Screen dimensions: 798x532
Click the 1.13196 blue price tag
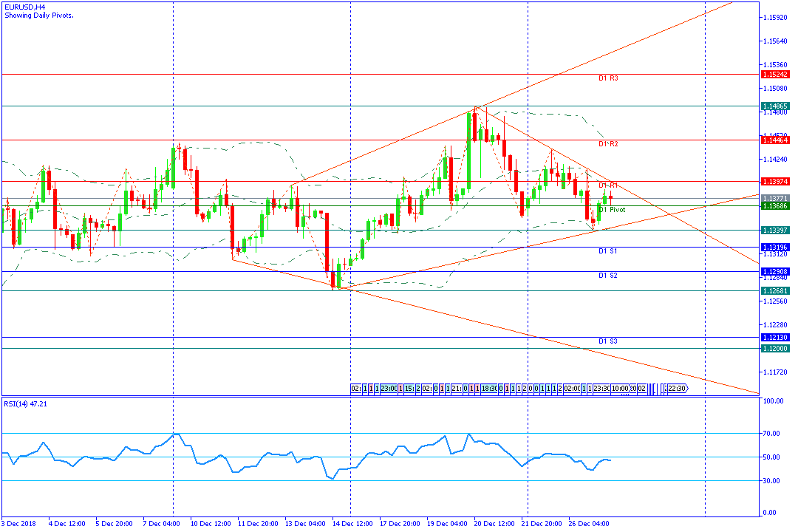click(776, 248)
